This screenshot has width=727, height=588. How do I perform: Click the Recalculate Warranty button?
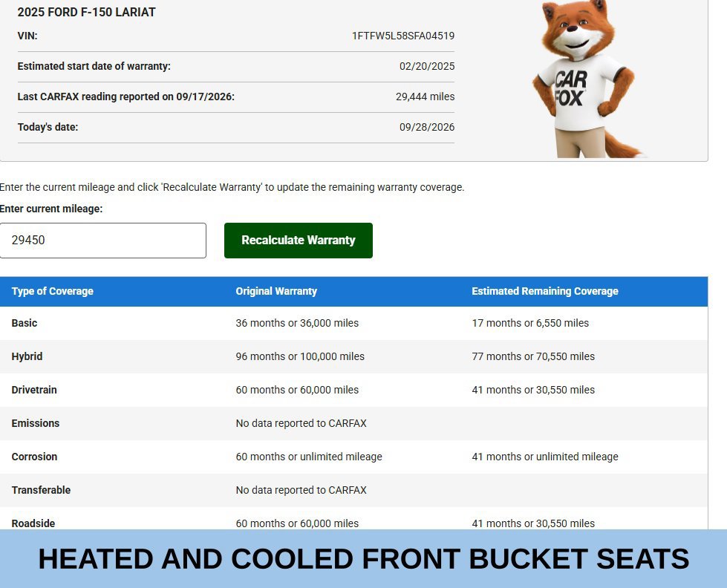click(x=298, y=241)
